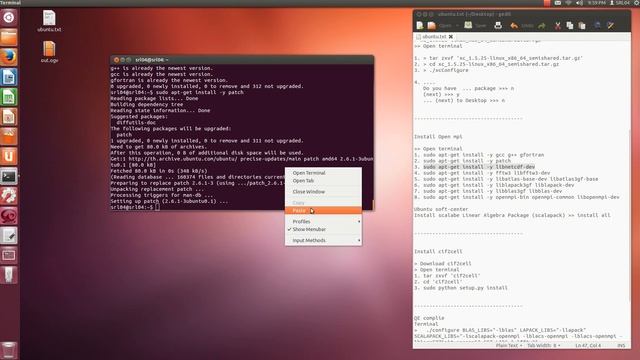The width and height of the screenshot is (640, 360).
Task: Click the 'Install Open mpi' heading text
Action: point(438,137)
